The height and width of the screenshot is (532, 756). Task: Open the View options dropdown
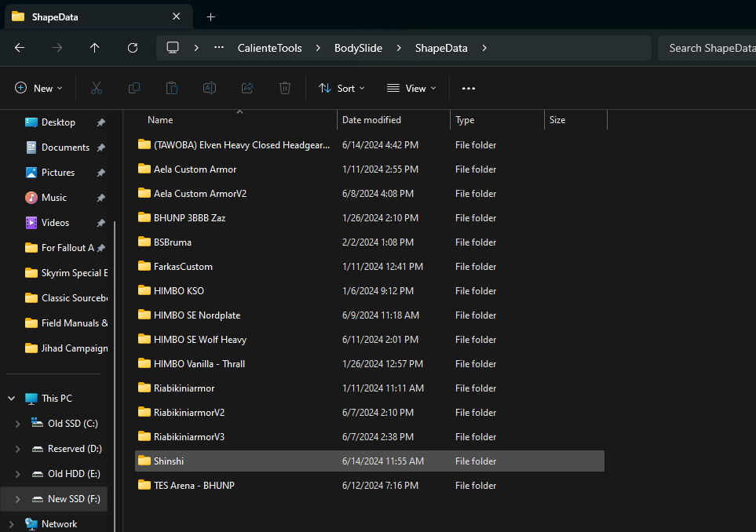411,88
